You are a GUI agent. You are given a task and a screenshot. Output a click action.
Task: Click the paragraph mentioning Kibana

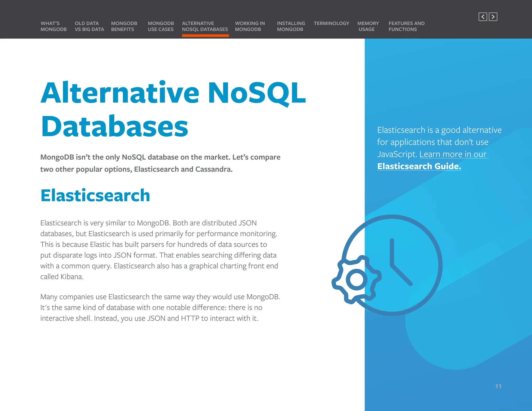coord(159,249)
